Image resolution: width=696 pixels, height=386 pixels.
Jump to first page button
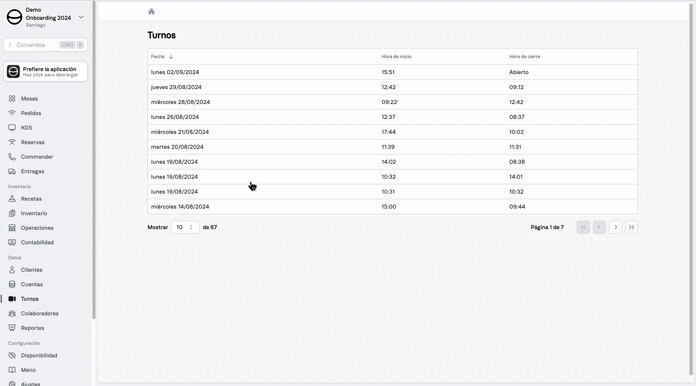click(x=583, y=227)
